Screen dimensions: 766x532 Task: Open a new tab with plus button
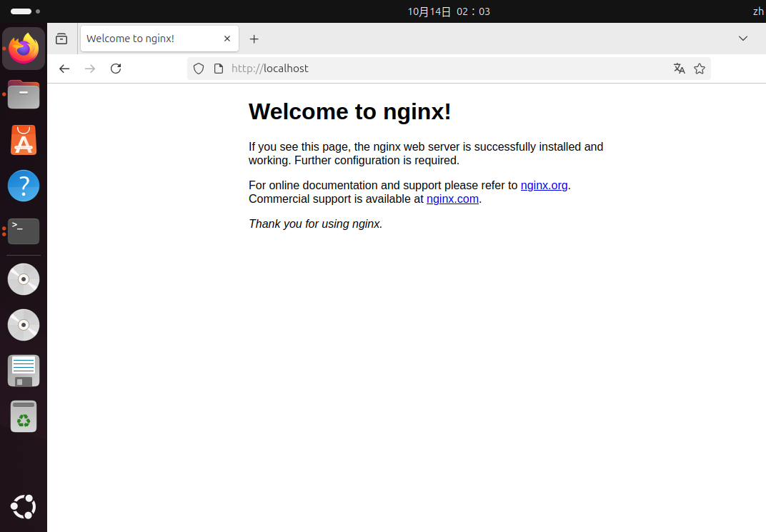254,39
